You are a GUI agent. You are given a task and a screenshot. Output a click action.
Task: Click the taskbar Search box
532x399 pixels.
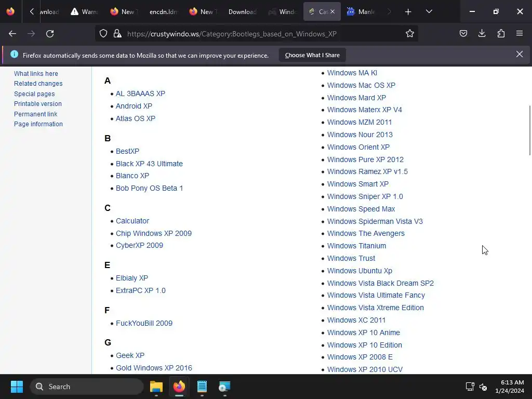[87, 387]
